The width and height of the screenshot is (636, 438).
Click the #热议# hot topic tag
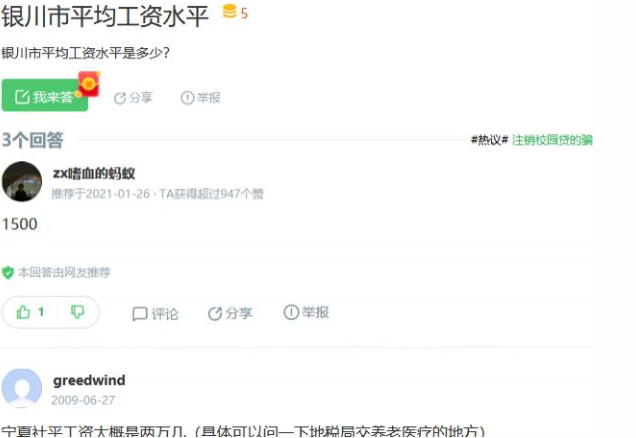coord(489,140)
